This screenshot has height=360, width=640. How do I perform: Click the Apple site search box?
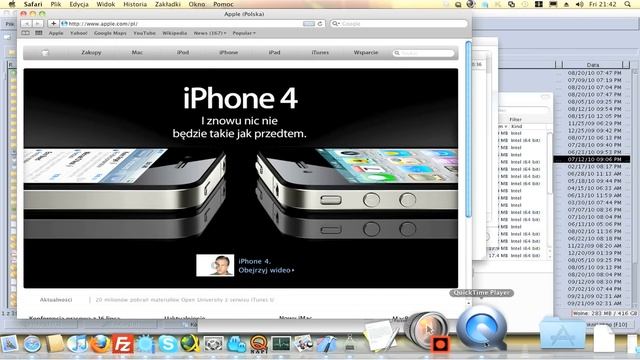click(x=423, y=53)
